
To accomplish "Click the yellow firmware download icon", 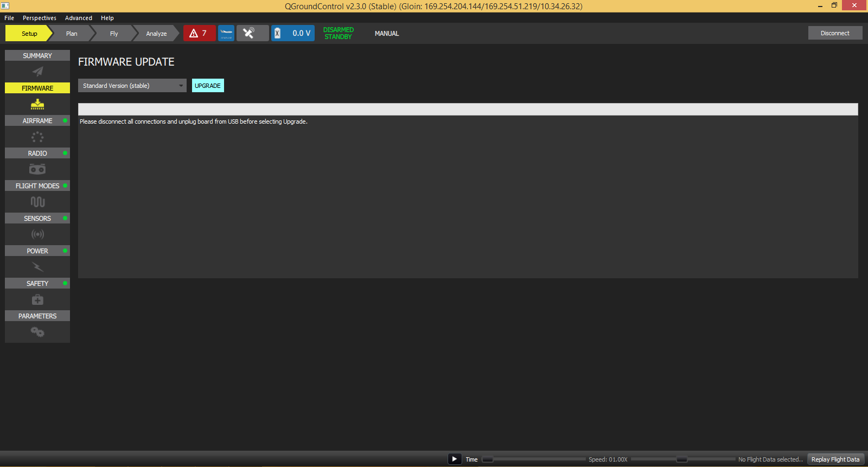I will tap(37, 104).
